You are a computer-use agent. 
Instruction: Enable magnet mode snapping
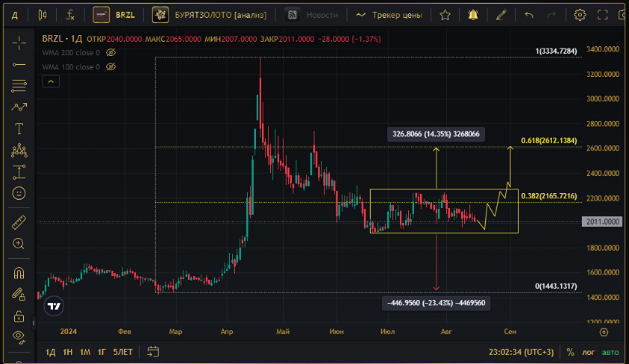19,274
